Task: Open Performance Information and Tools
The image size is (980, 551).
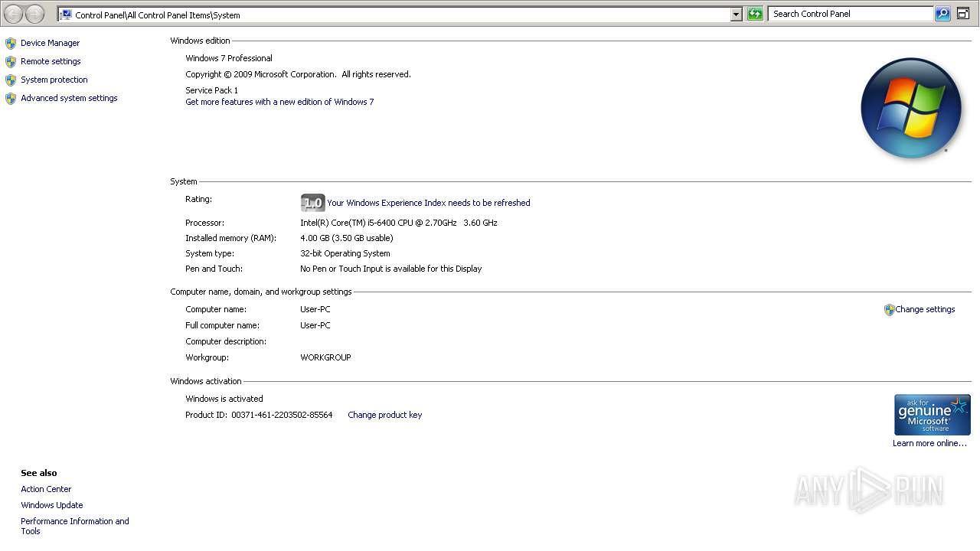Action: (75, 526)
